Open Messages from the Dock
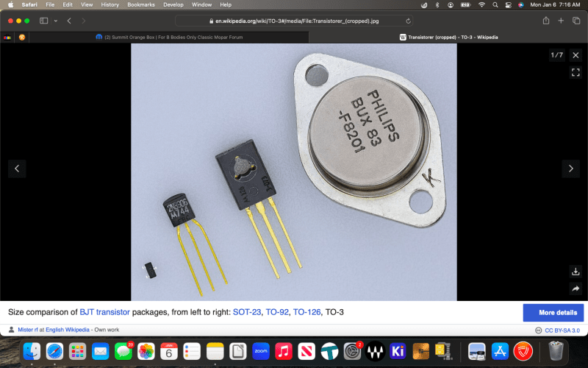 [123, 352]
